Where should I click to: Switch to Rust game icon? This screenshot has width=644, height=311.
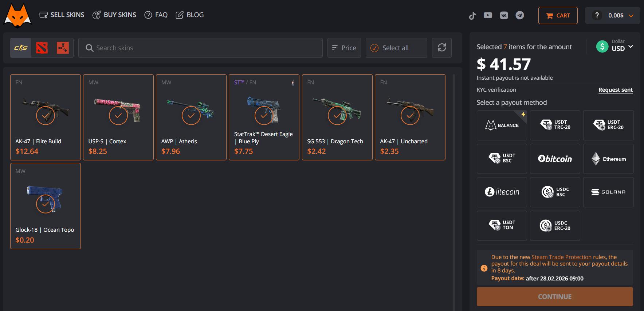click(x=63, y=48)
